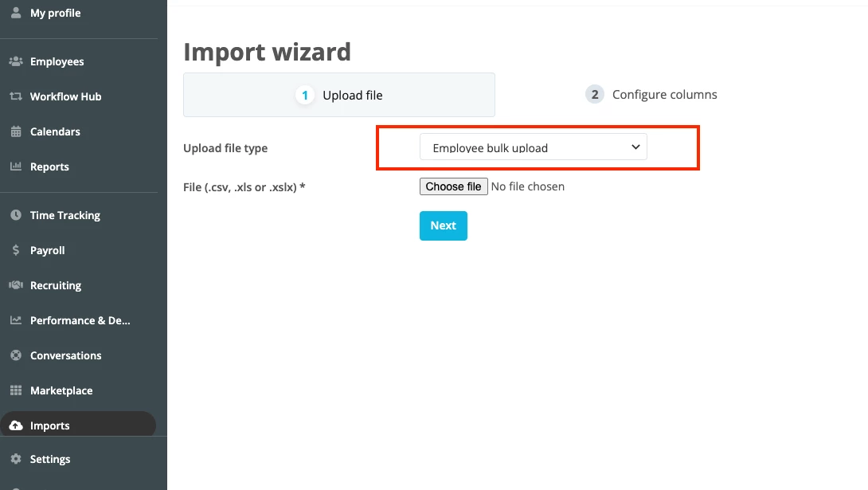Select the Upload file step tab
This screenshot has height=490, width=868.
(338, 95)
